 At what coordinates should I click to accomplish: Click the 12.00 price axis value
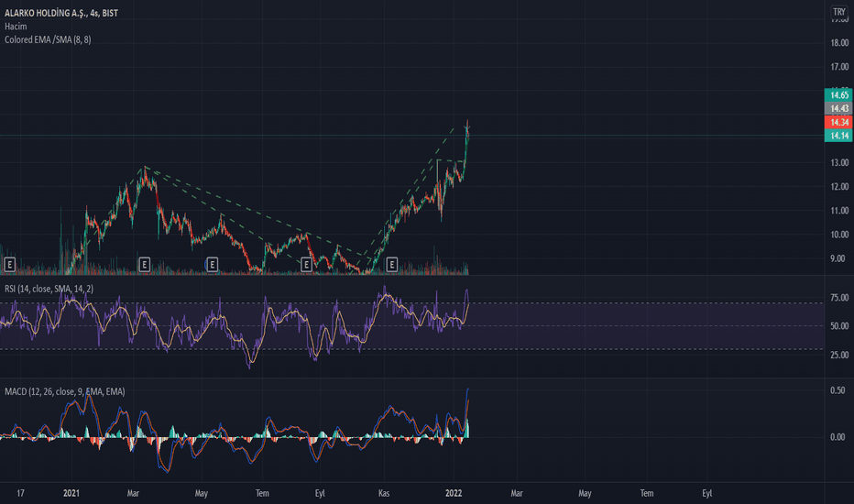tap(839, 186)
